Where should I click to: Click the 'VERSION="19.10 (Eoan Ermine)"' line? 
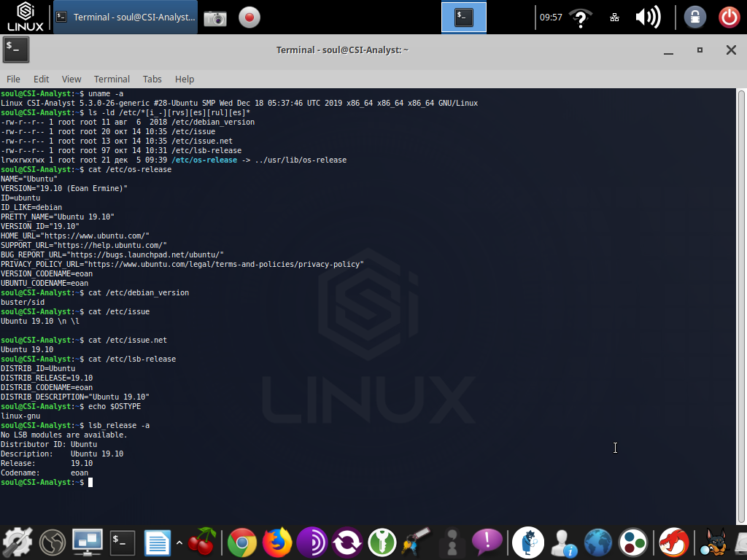64,188
